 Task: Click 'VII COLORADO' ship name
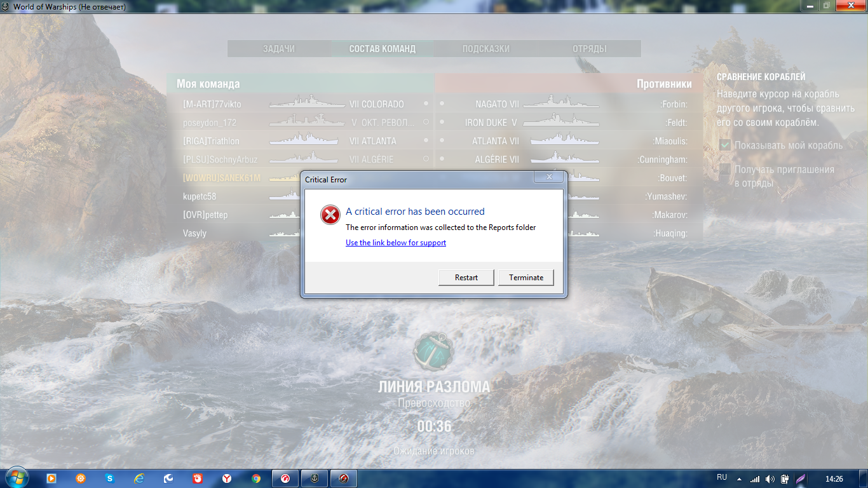pyautogui.click(x=376, y=104)
